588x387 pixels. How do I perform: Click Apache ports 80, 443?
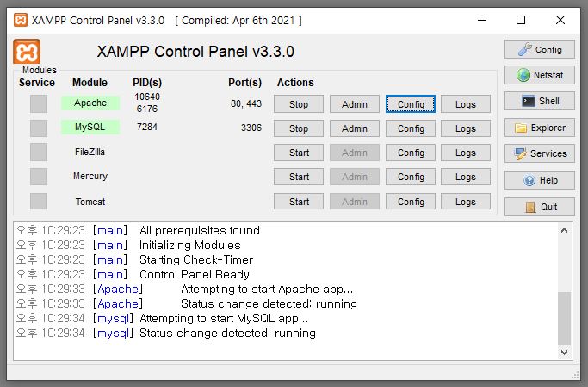pos(246,103)
